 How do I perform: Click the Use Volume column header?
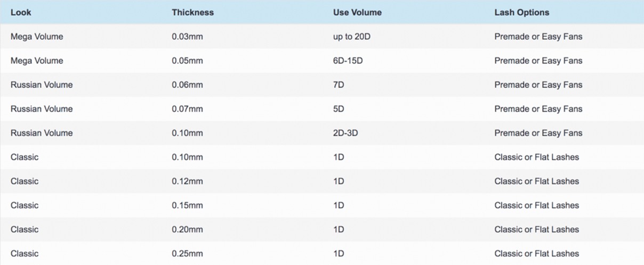pos(357,12)
